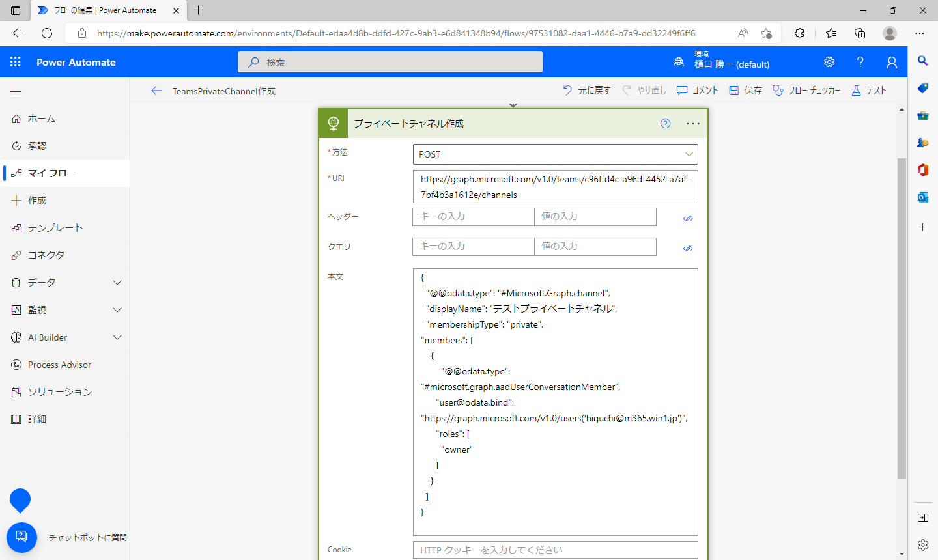The height and width of the screenshot is (560, 938).
Task: Click the page vertical scrollbar thumb
Action: click(902, 318)
